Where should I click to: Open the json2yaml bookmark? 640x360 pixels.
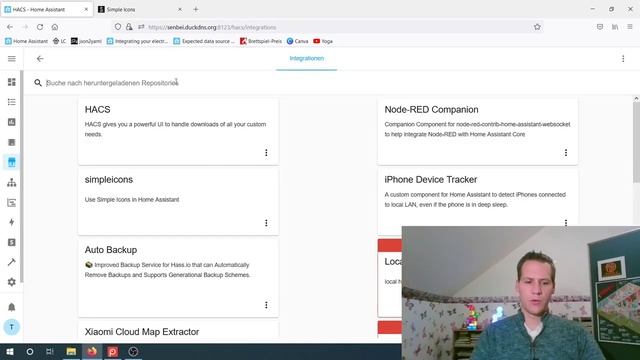click(86, 41)
